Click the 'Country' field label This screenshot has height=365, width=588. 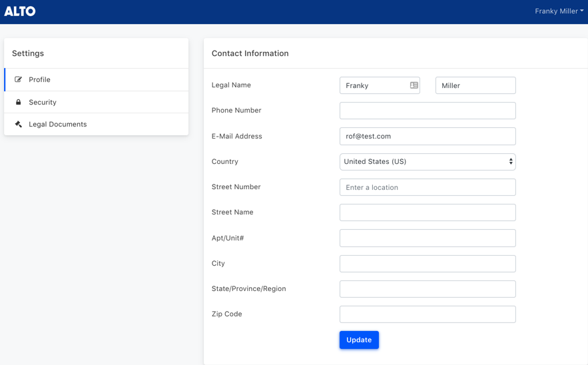point(224,162)
